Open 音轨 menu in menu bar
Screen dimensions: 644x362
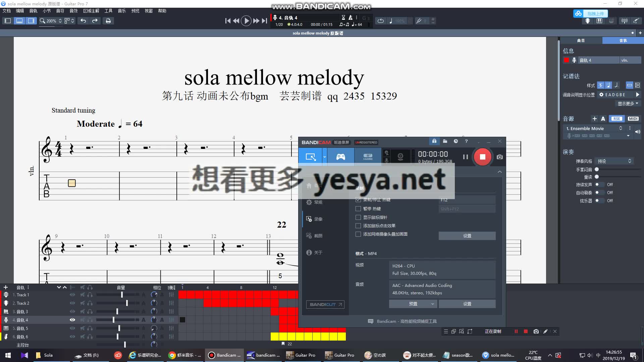pyautogui.click(x=33, y=11)
